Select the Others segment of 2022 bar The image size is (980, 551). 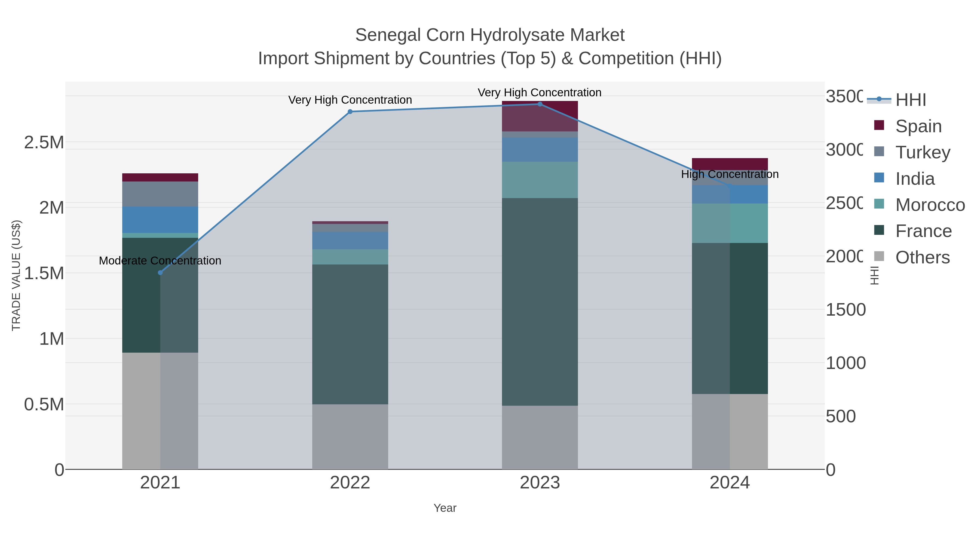click(350, 436)
